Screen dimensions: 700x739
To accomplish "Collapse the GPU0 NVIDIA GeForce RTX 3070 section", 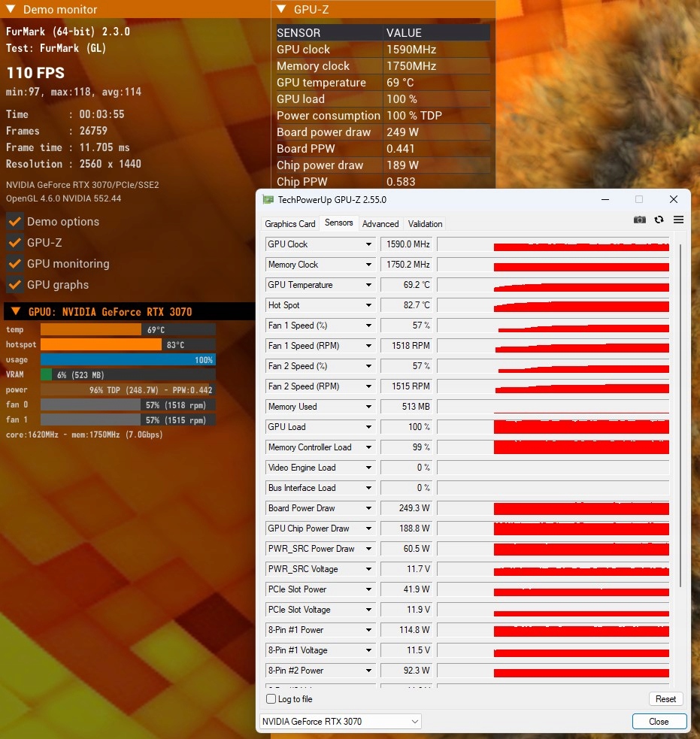I will point(16,311).
